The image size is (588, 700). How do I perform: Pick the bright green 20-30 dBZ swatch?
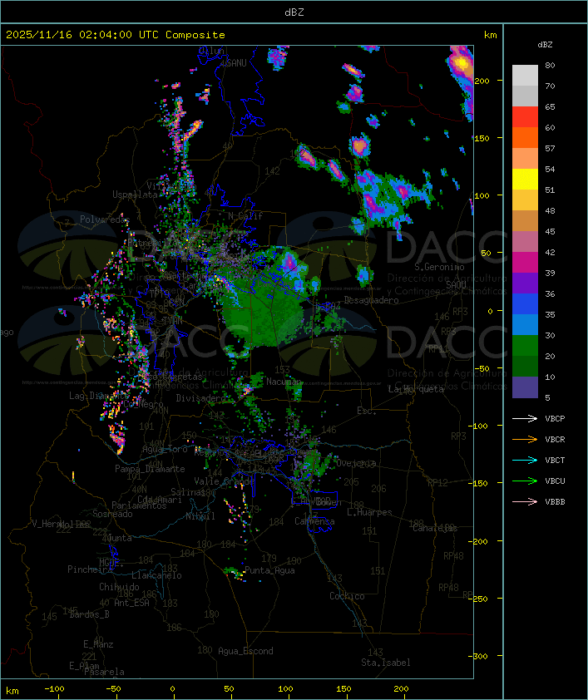[x=525, y=345]
